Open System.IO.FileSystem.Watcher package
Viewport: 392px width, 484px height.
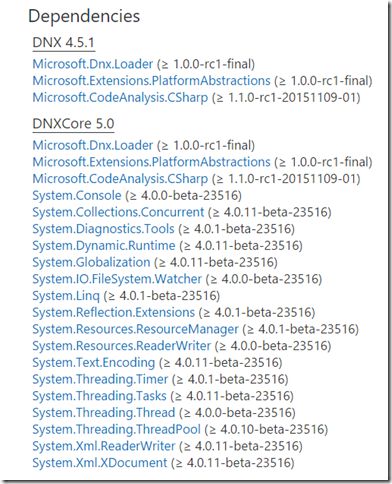point(117,279)
